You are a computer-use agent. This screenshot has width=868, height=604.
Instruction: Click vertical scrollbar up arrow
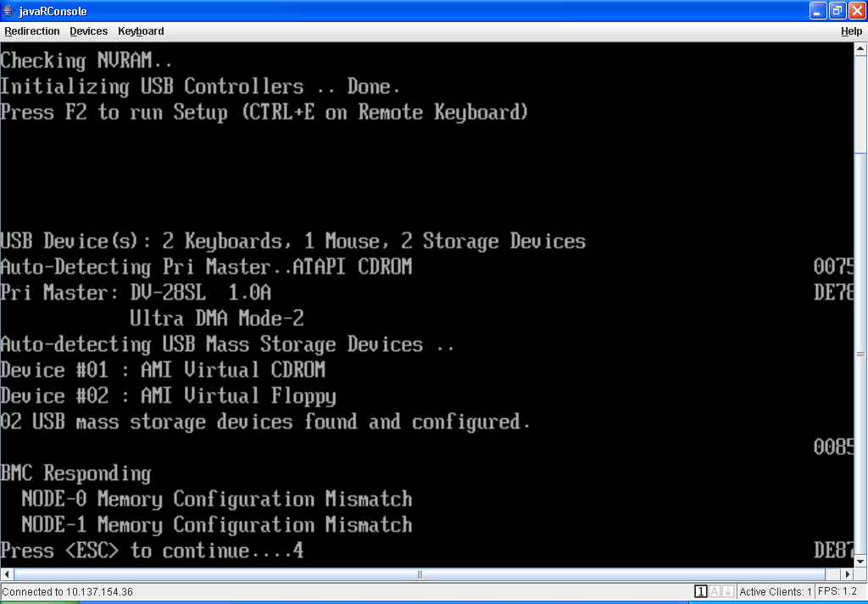click(860, 48)
